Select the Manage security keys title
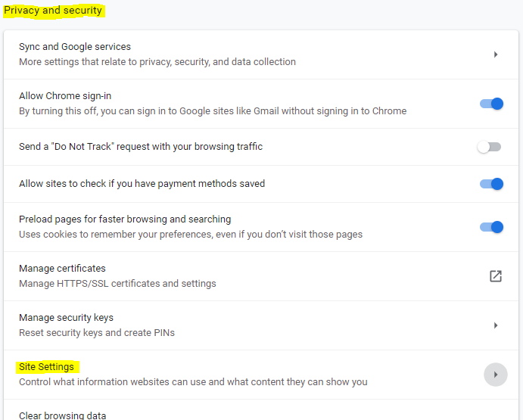Screen dimensions: 523x420 pos(66,318)
